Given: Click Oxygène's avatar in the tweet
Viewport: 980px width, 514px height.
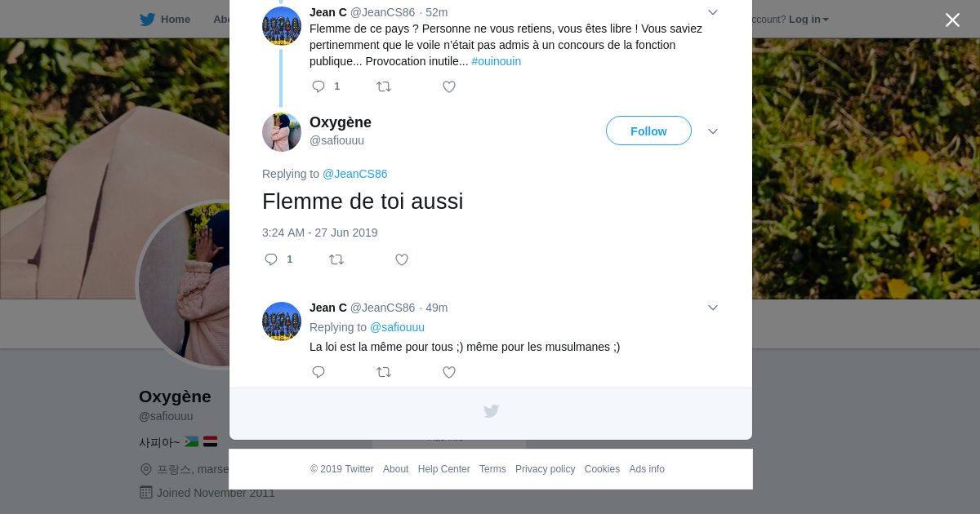Looking at the screenshot, I should pyautogui.click(x=282, y=132).
